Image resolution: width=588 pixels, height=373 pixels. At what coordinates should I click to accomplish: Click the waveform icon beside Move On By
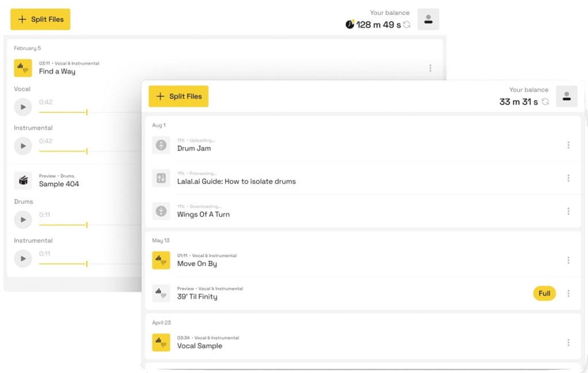(161, 261)
